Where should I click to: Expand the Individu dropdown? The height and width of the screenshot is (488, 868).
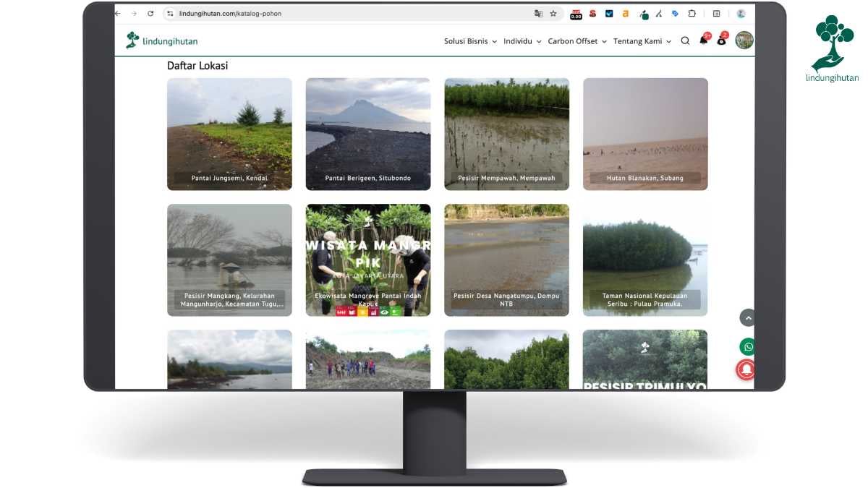[x=522, y=41]
